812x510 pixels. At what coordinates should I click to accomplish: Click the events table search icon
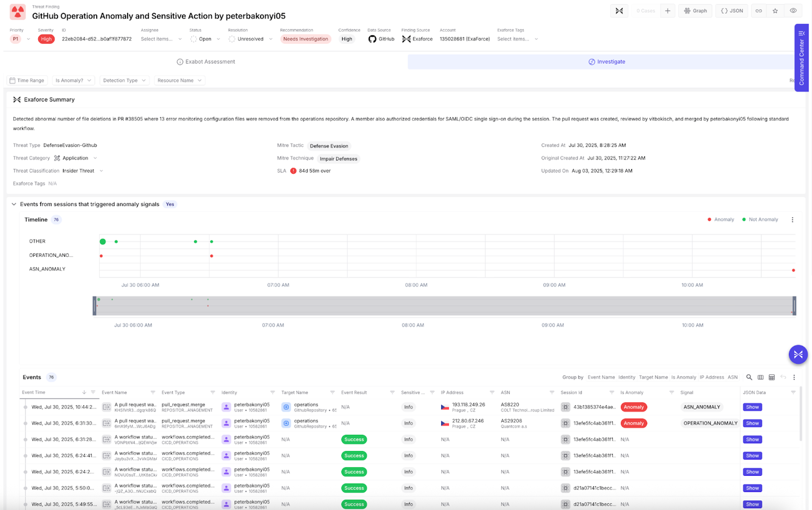tap(749, 377)
